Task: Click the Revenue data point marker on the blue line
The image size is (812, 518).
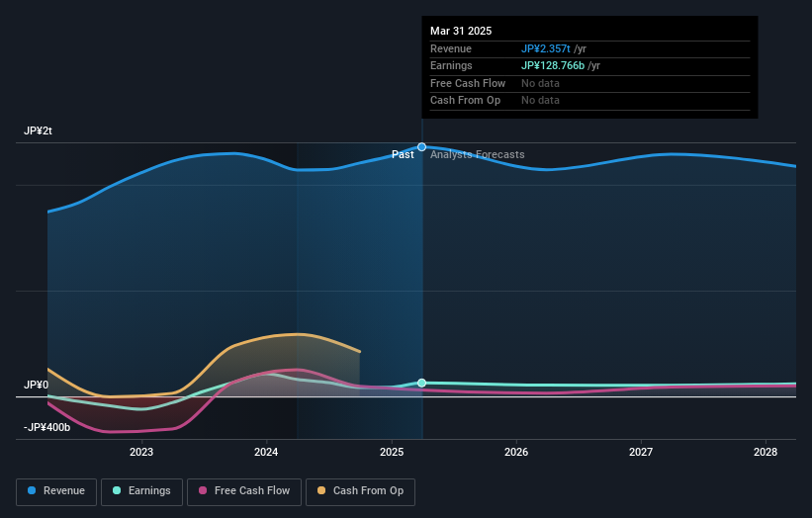Action: click(x=421, y=147)
